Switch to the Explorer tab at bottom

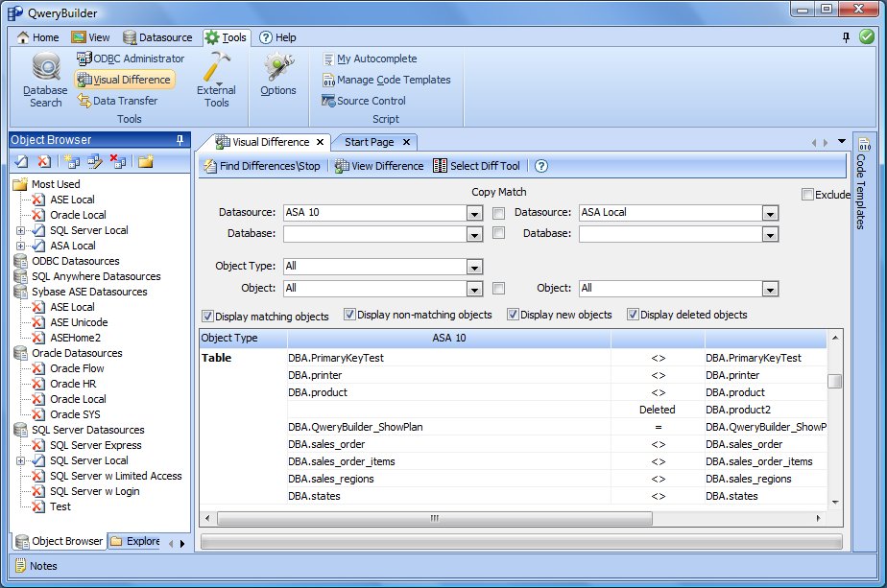coord(135,541)
